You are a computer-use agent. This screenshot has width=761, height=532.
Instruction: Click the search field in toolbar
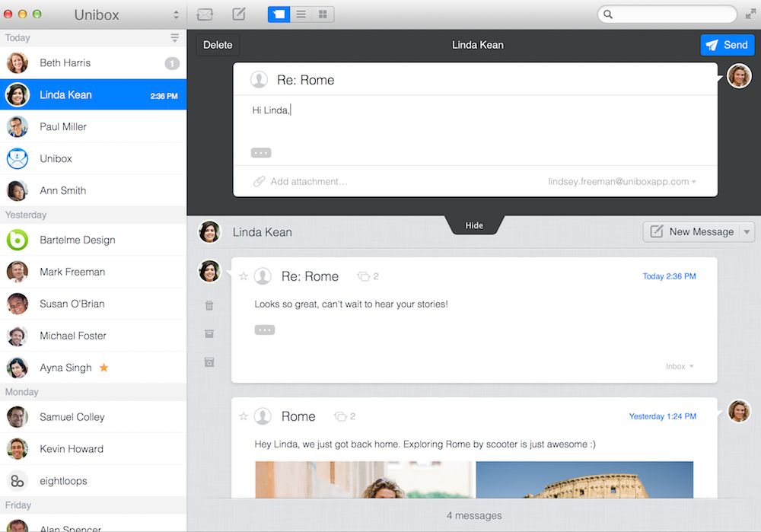tap(667, 14)
